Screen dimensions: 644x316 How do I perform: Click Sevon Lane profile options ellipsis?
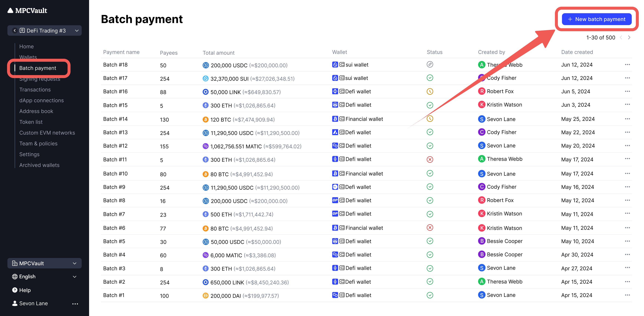[75, 304]
